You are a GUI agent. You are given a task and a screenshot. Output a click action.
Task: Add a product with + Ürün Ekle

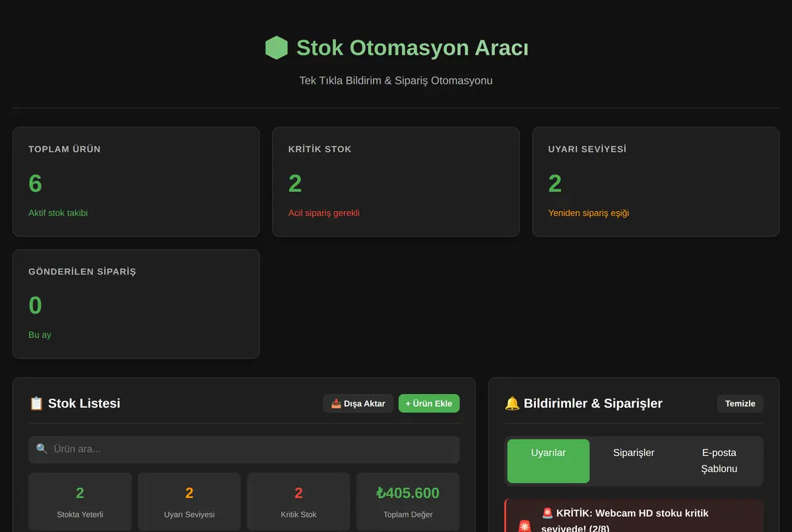pyautogui.click(x=429, y=403)
